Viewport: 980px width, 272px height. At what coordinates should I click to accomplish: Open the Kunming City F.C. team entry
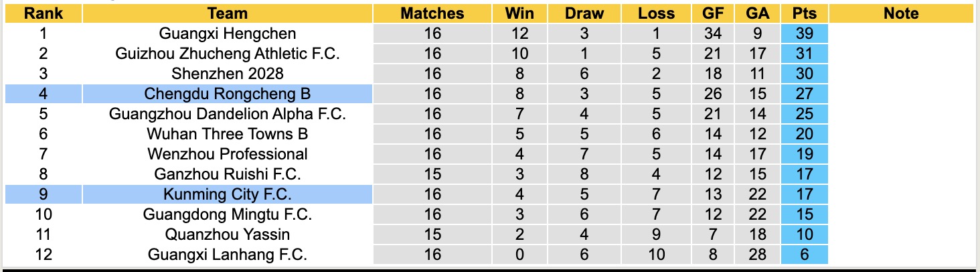[x=228, y=194]
